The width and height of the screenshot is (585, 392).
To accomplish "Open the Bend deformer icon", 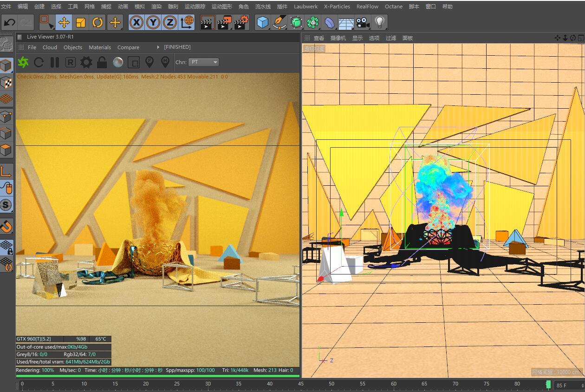I will tap(330, 22).
